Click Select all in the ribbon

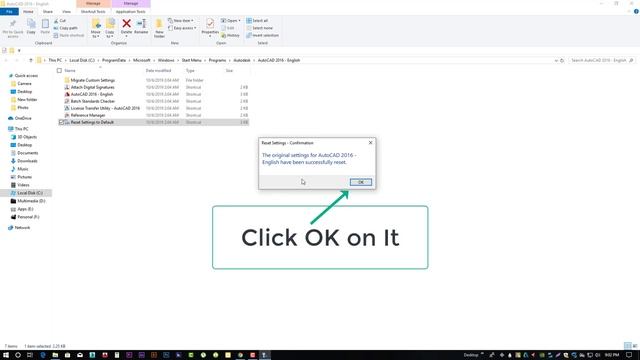(257, 20)
